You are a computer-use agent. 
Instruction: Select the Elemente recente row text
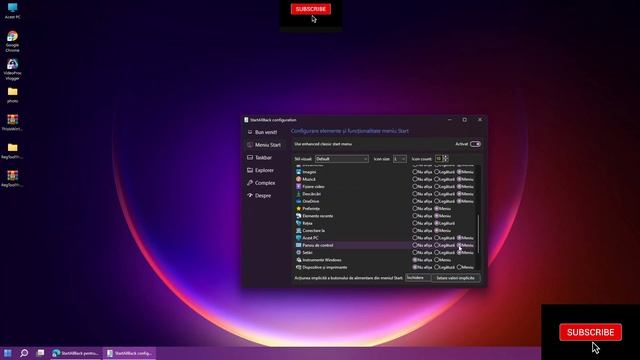pyautogui.click(x=318, y=216)
